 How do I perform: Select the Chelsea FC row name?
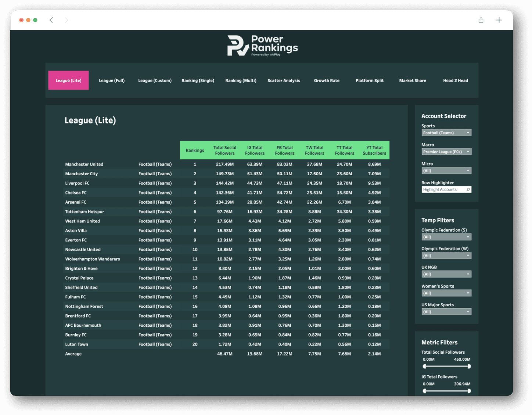[76, 193]
